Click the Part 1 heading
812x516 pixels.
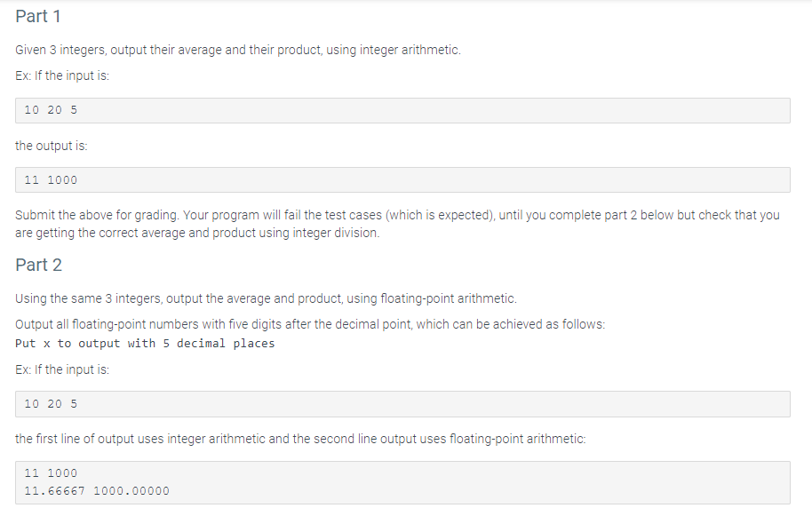coord(38,17)
